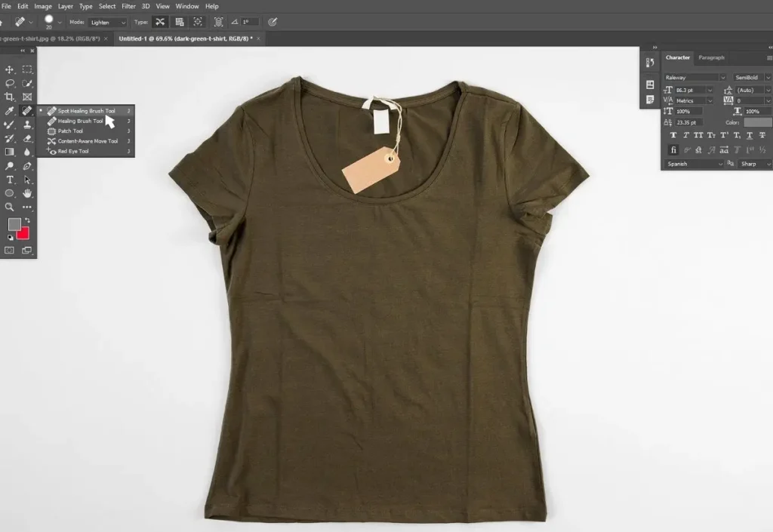Expand the Raleway font family dropdown
Image resolution: width=773 pixels, height=532 pixels.
[694, 78]
